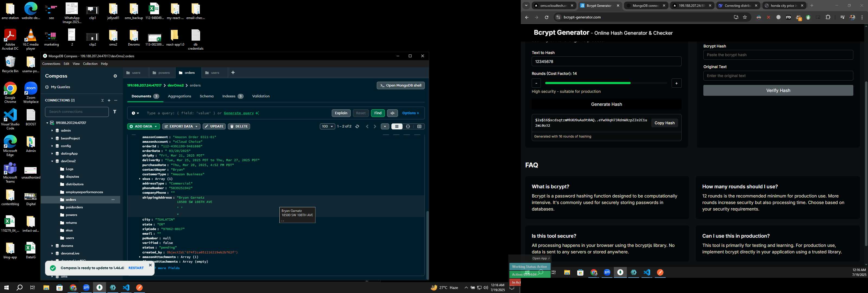Go back in Chrome browser
This screenshot has height=293, width=868.
coord(527,18)
